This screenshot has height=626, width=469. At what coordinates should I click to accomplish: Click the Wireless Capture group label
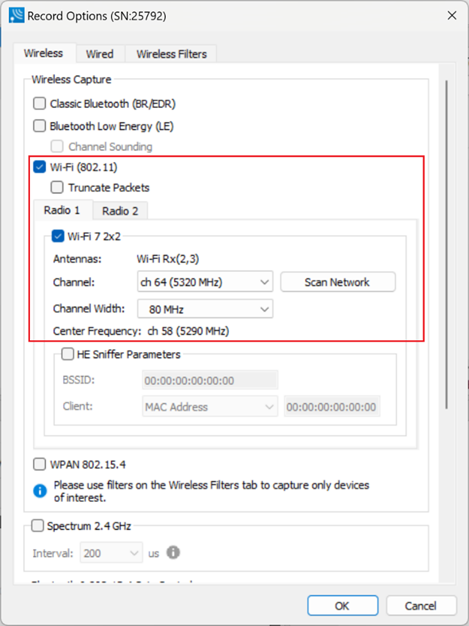tap(71, 79)
